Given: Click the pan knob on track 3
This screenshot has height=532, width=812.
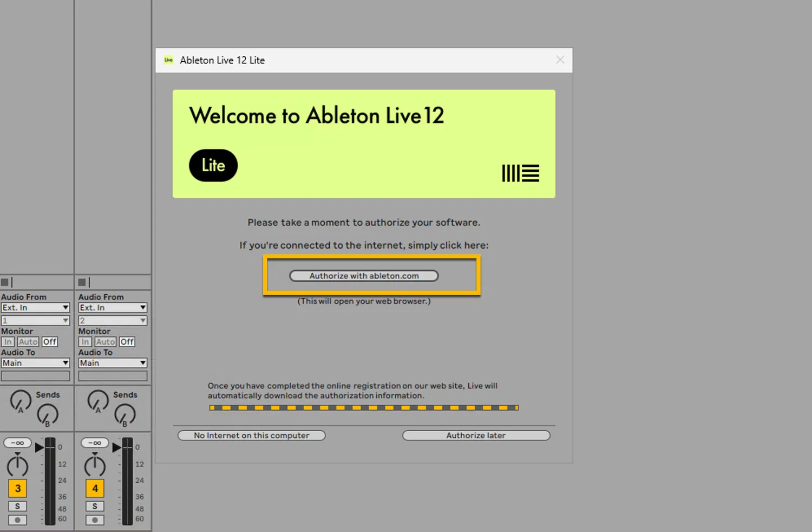Looking at the screenshot, I should [x=17, y=465].
